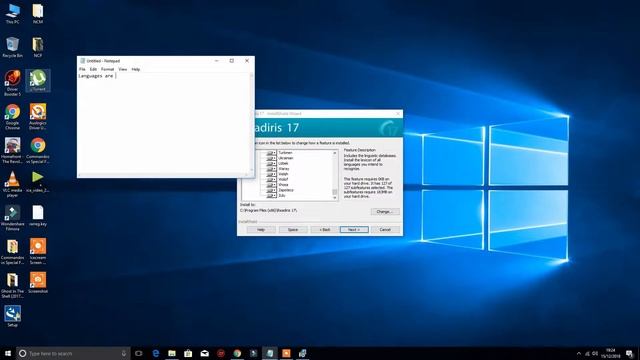Image resolution: width=640 pixels, height=360 pixels.
Task: Select the NCM folder on the desktop
Action: (x=38, y=13)
